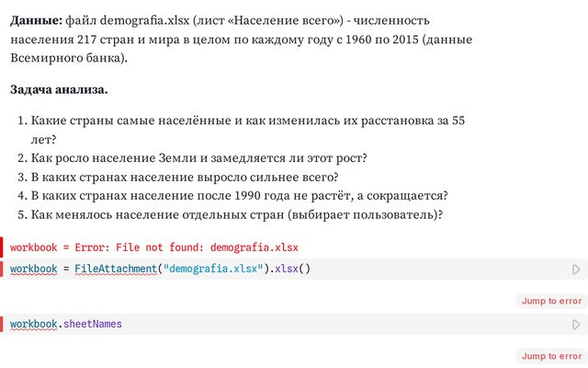Screen dimensions: 588x368
Task: Click the bold "Данные:" label
Action: point(37,20)
